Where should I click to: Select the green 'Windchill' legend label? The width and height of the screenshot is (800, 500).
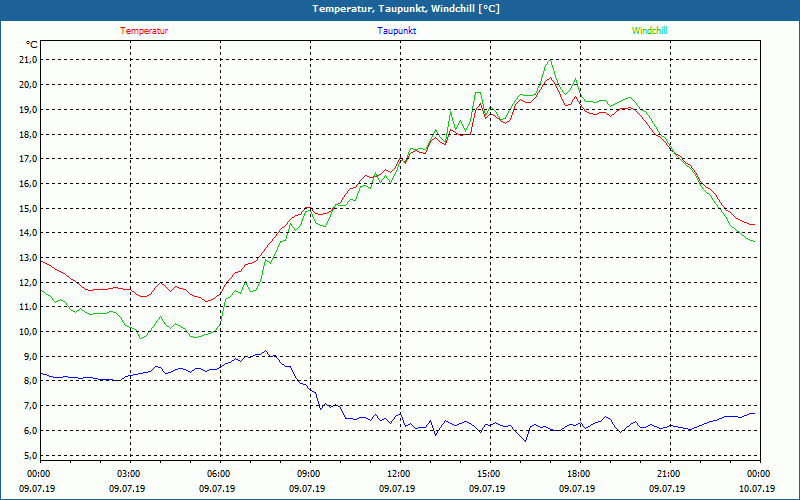(649, 31)
